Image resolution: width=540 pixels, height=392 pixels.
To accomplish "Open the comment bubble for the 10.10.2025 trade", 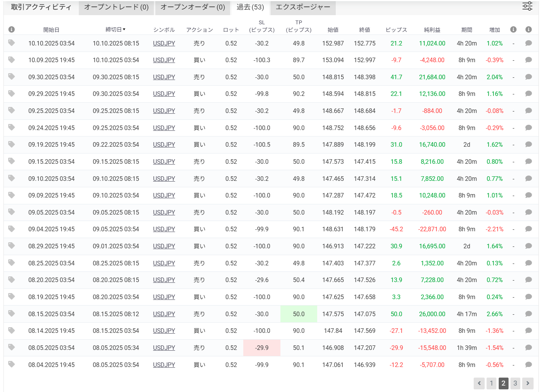I will (528, 43).
